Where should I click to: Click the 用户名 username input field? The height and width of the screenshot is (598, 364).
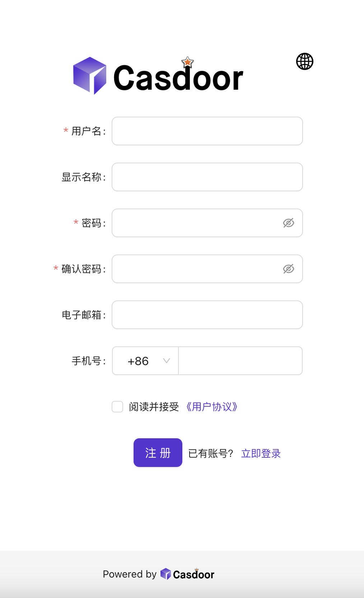pyautogui.click(x=207, y=131)
